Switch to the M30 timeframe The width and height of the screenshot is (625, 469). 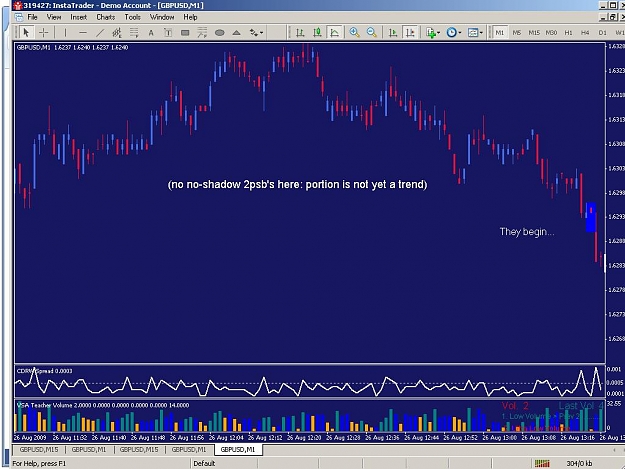point(551,33)
